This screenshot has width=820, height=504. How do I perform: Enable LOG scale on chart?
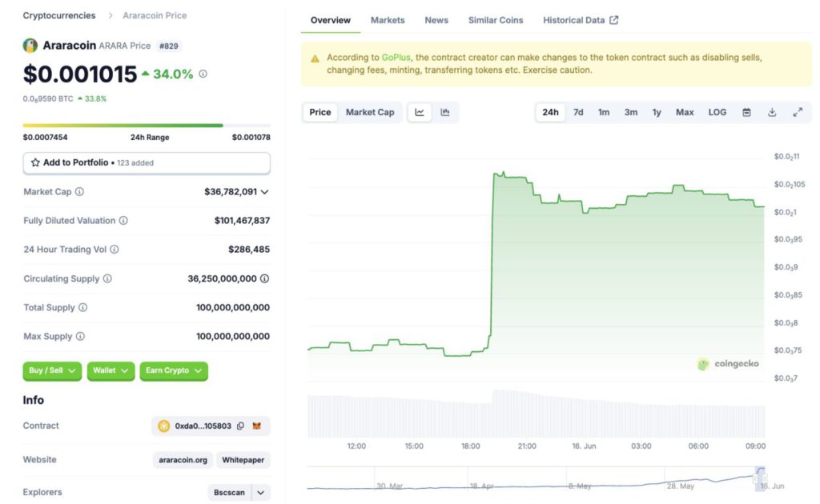[717, 112]
